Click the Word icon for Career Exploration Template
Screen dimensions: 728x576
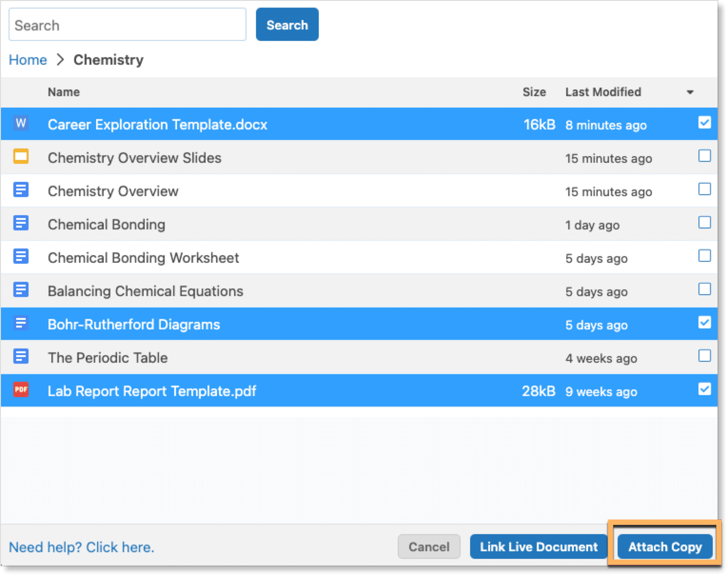pyautogui.click(x=21, y=124)
